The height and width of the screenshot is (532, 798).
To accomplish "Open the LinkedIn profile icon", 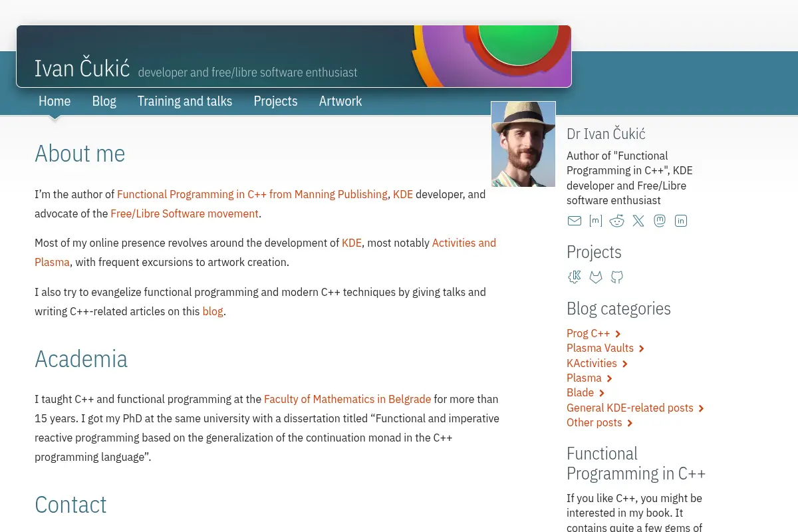I will (x=681, y=221).
